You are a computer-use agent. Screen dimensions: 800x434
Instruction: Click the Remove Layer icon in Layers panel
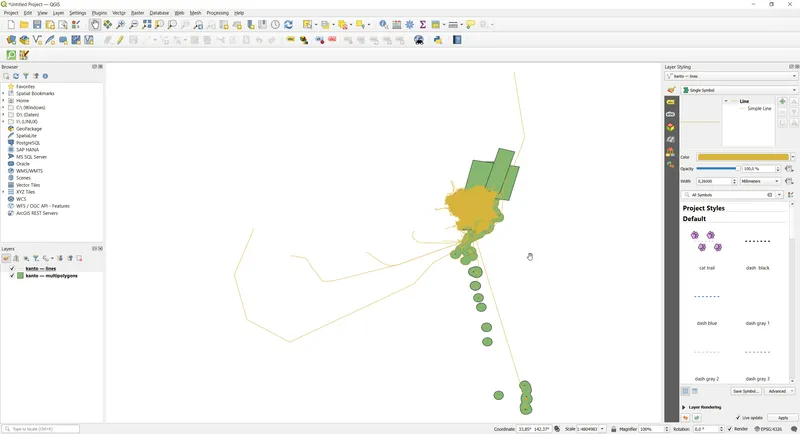pos(79,258)
